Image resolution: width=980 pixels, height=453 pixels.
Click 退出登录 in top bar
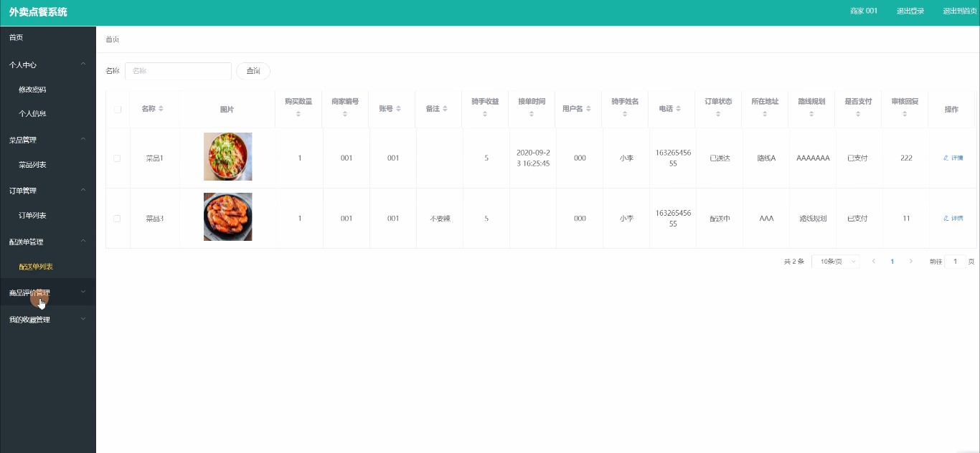click(x=910, y=11)
